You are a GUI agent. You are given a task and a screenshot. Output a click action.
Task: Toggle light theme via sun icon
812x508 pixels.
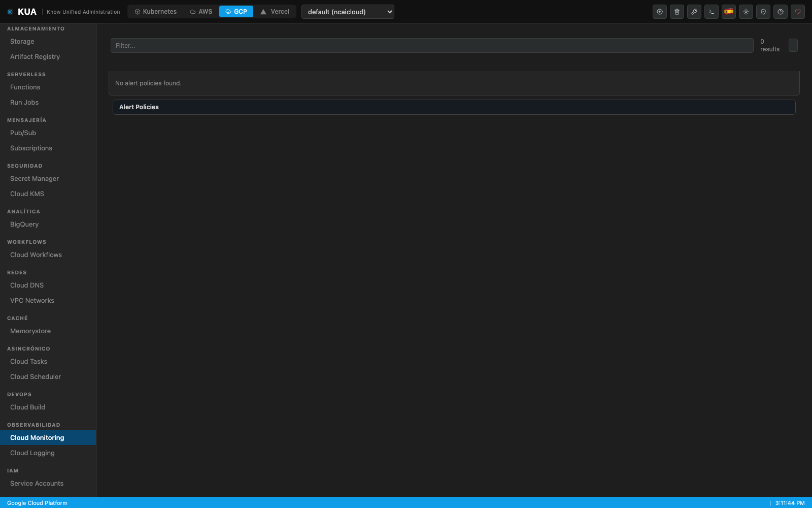pyautogui.click(x=746, y=12)
